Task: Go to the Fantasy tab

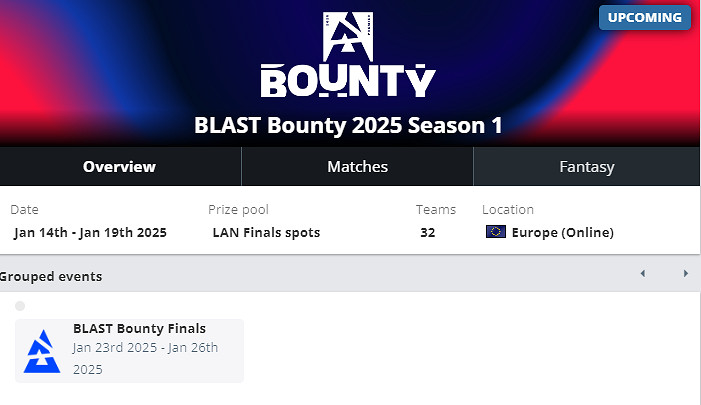Action: (x=586, y=167)
